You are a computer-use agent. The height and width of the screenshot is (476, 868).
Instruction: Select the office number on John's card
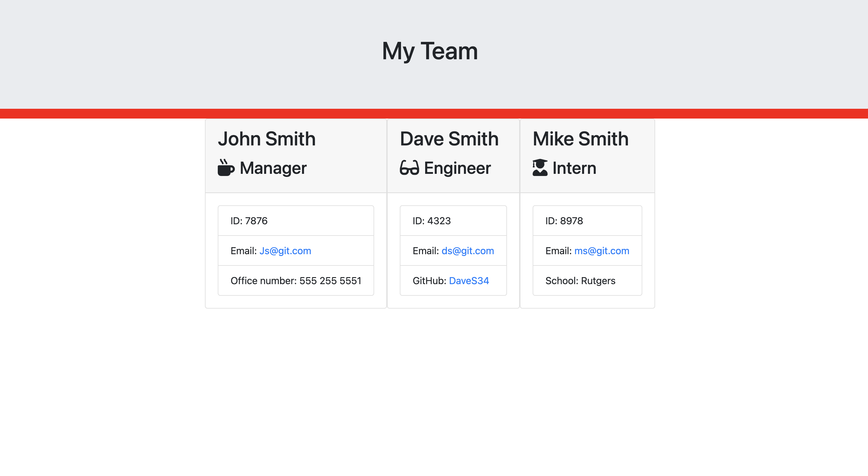[x=296, y=280]
